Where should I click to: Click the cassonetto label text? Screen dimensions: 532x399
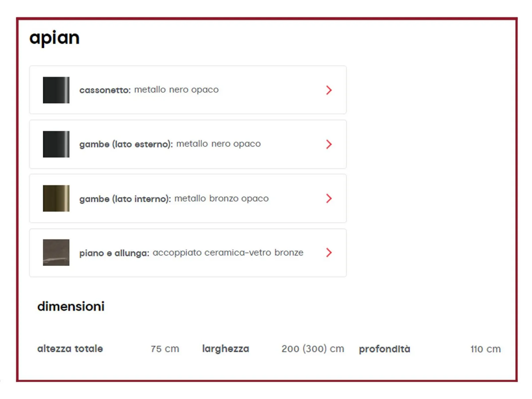coord(105,90)
